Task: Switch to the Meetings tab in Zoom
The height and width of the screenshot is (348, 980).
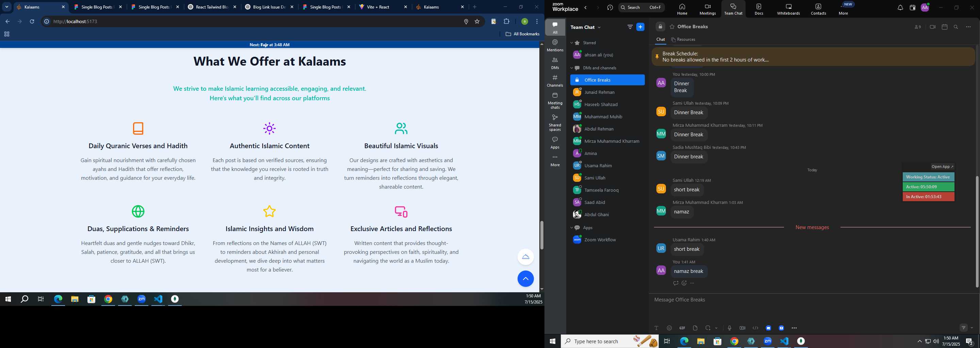Action: 708,9
